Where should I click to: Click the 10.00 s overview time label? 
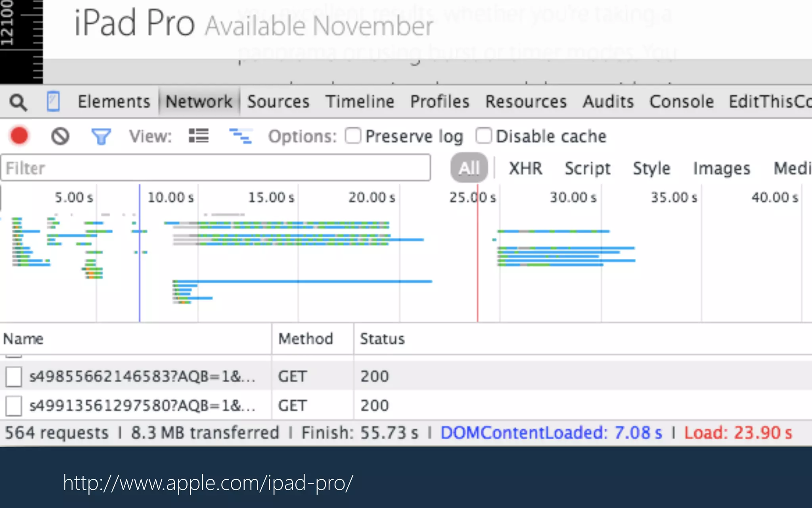click(170, 197)
